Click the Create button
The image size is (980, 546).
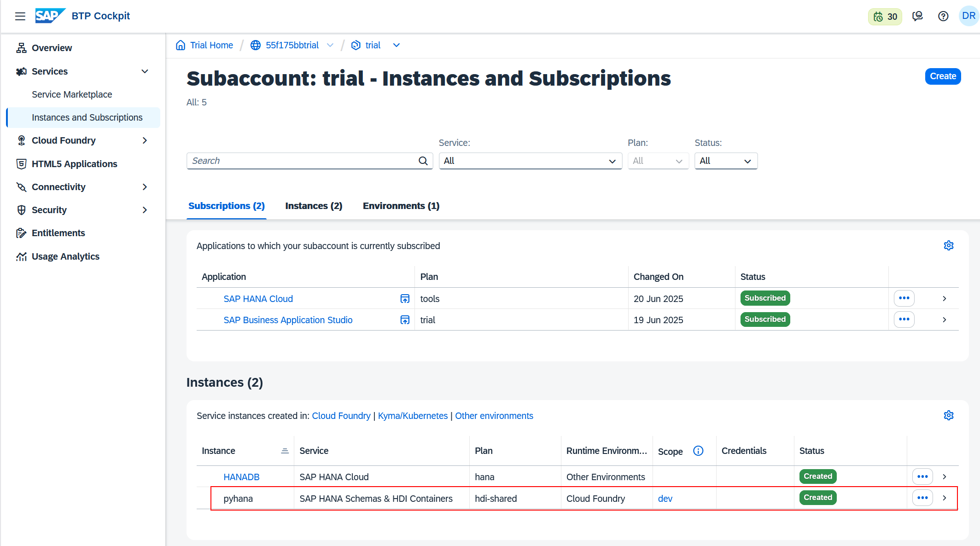click(943, 76)
